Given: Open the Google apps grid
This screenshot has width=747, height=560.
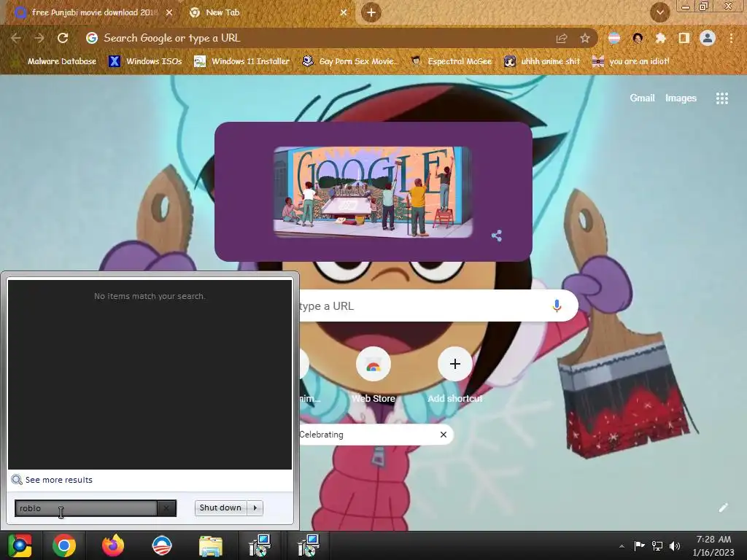Looking at the screenshot, I should (721, 98).
